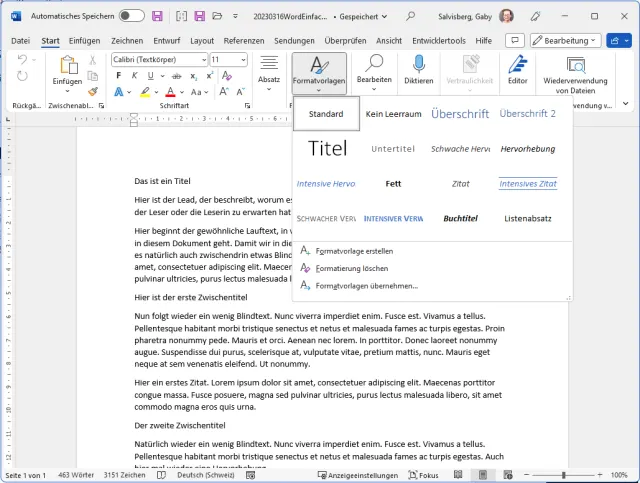
Task: Open the Formatvorlagen styles gallery button
Action: (x=319, y=72)
